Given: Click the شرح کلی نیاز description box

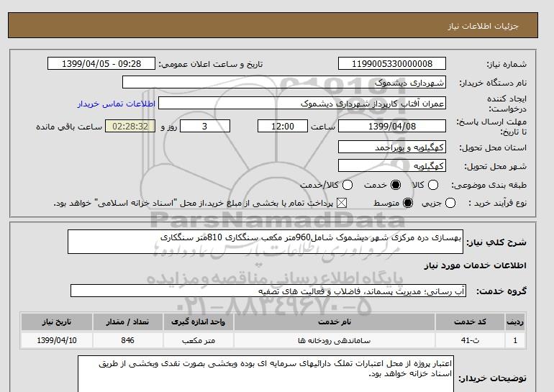Looking at the screenshot, I should (265, 242).
